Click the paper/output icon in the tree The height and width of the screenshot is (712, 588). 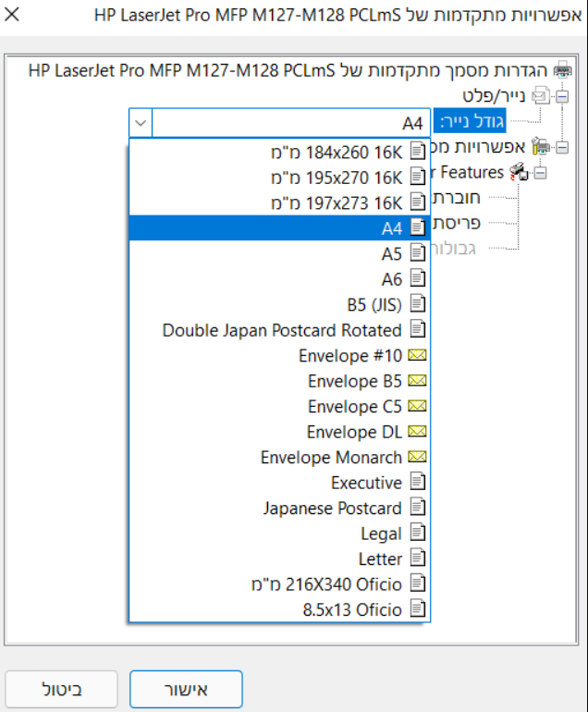tap(541, 95)
